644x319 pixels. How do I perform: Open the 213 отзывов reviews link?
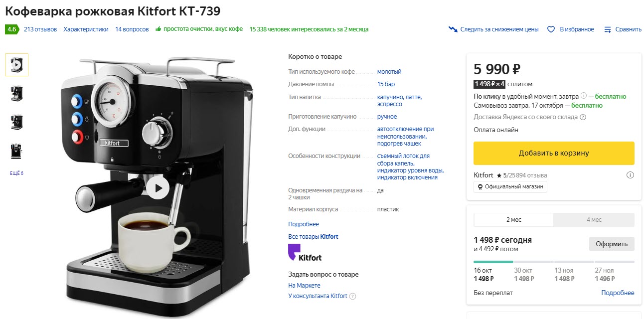click(x=40, y=29)
